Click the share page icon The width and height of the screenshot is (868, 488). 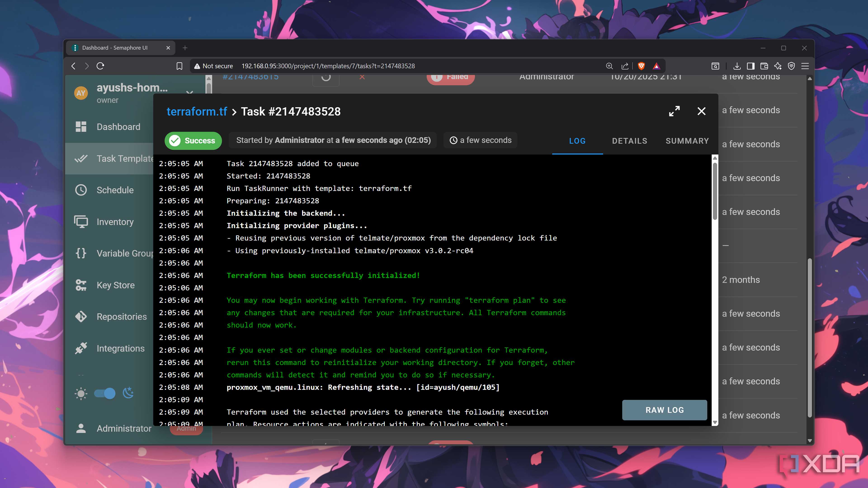click(625, 66)
